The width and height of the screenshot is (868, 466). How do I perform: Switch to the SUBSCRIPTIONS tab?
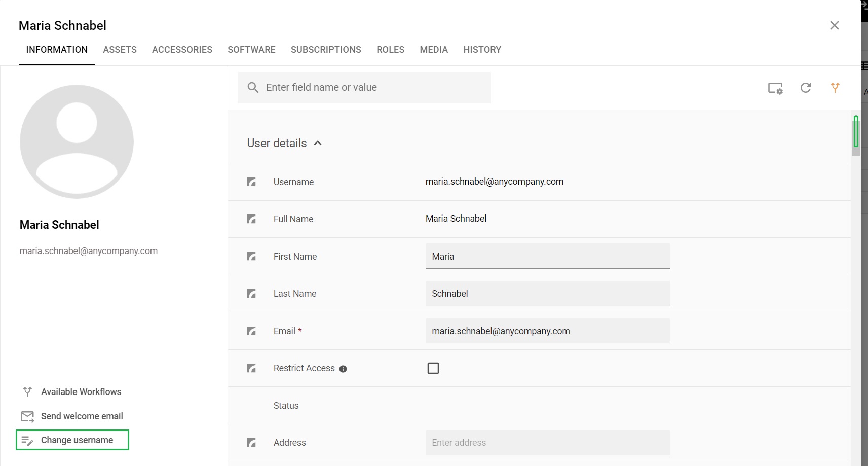pyautogui.click(x=326, y=49)
